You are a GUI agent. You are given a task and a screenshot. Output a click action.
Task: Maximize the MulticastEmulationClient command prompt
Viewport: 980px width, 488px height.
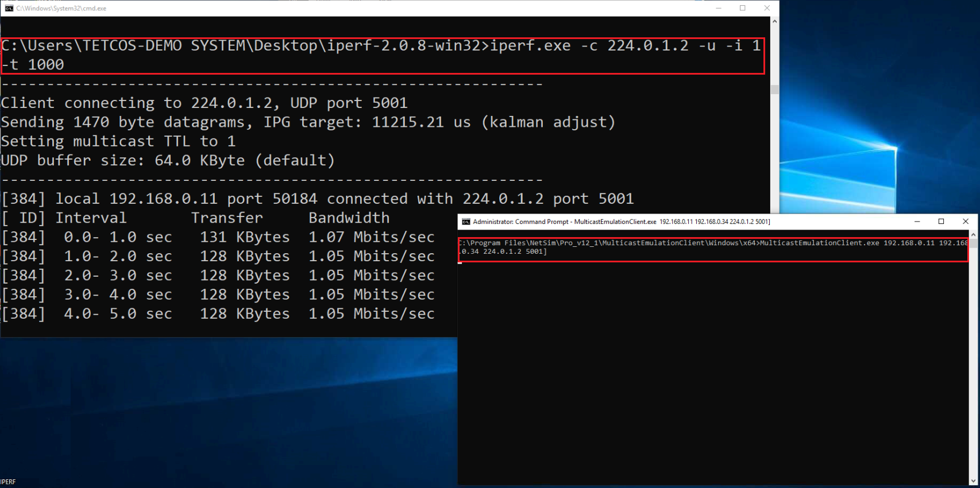click(x=941, y=222)
